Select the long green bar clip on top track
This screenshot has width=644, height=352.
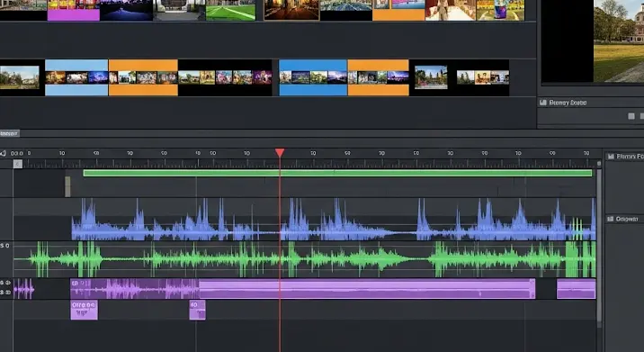point(337,173)
